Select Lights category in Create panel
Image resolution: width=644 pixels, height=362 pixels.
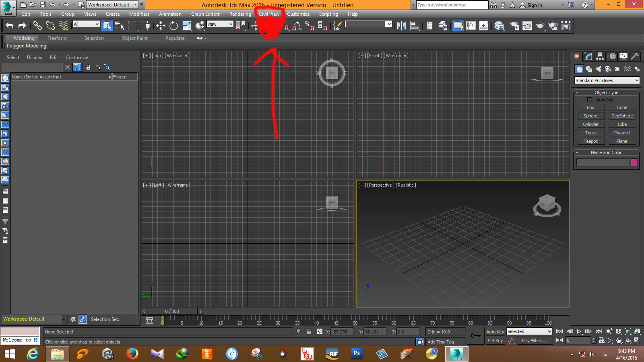(599, 69)
